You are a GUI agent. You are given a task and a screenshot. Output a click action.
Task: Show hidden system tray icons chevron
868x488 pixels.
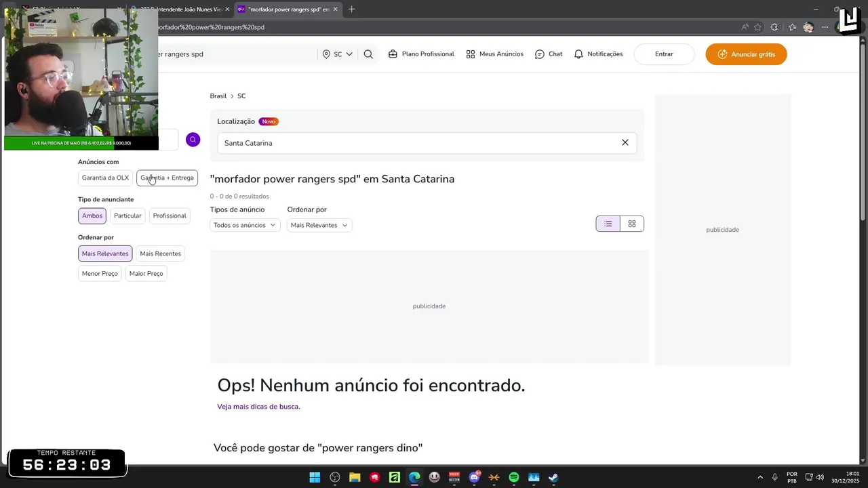pos(760,477)
